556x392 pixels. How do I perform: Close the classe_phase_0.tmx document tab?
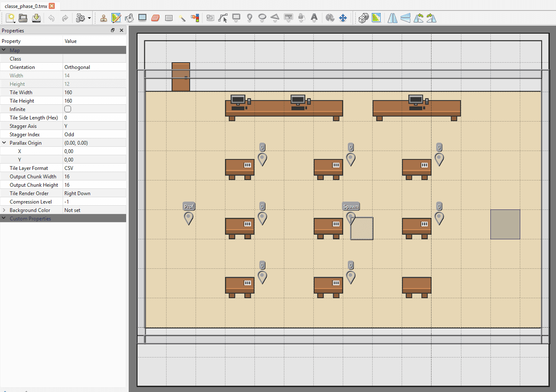pos(52,6)
